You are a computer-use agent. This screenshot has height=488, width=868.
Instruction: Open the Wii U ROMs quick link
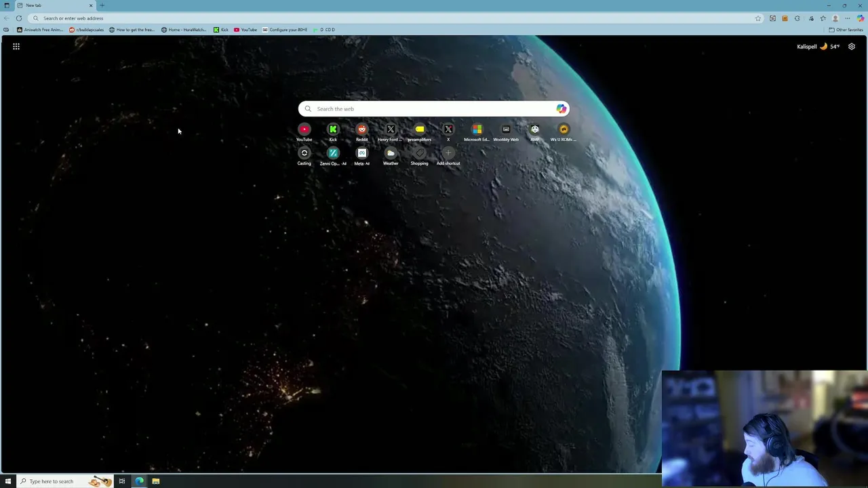point(564,132)
